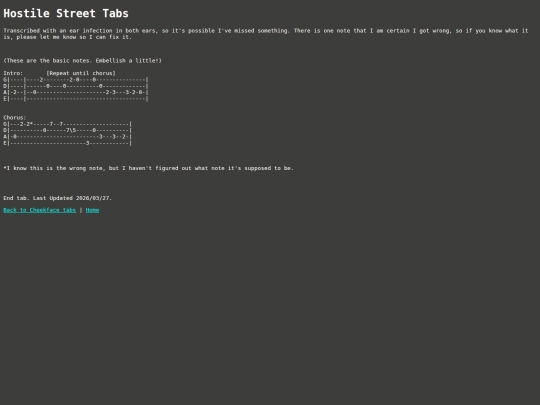540x405 pixels.
Task: Click the Chorus G string line with 2-2*
Action: [x=68, y=124]
